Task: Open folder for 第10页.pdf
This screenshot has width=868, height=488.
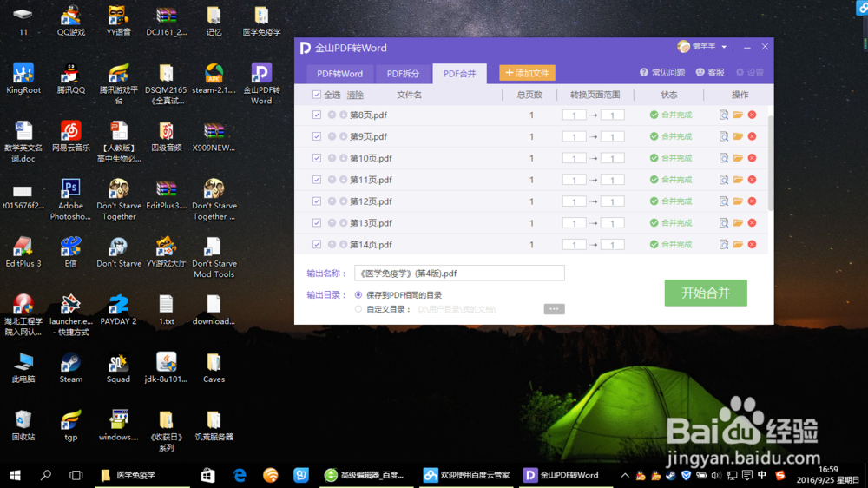Action: pos(738,158)
